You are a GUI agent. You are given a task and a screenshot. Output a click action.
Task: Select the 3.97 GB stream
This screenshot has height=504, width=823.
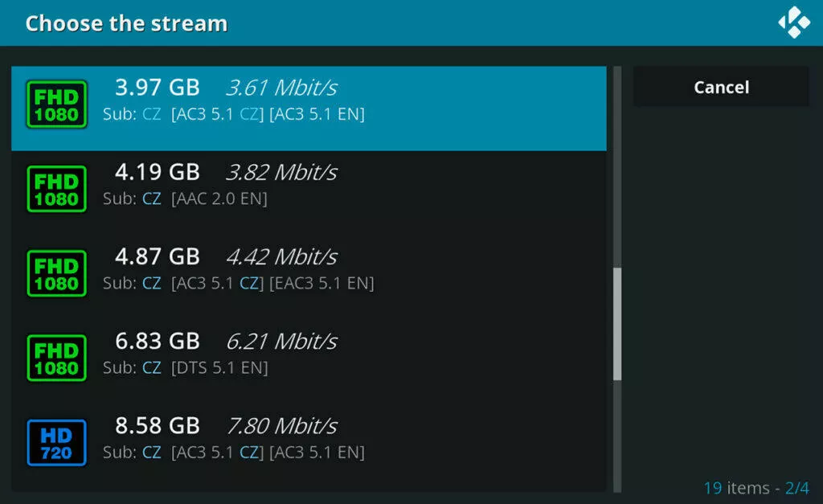(x=309, y=109)
